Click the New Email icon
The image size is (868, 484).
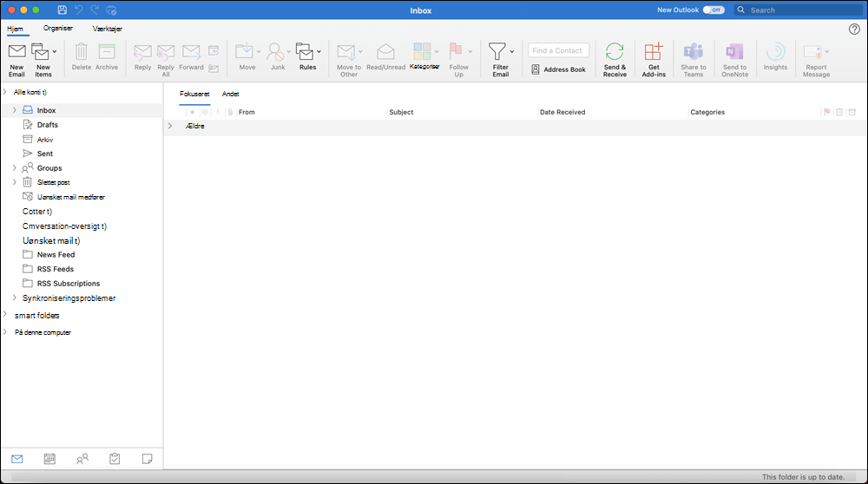[16, 51]
